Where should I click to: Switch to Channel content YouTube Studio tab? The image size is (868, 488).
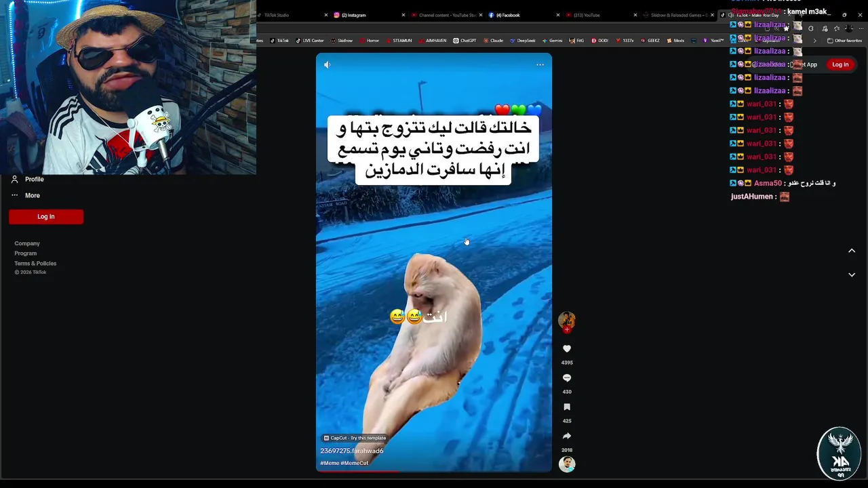coord(448,15)
